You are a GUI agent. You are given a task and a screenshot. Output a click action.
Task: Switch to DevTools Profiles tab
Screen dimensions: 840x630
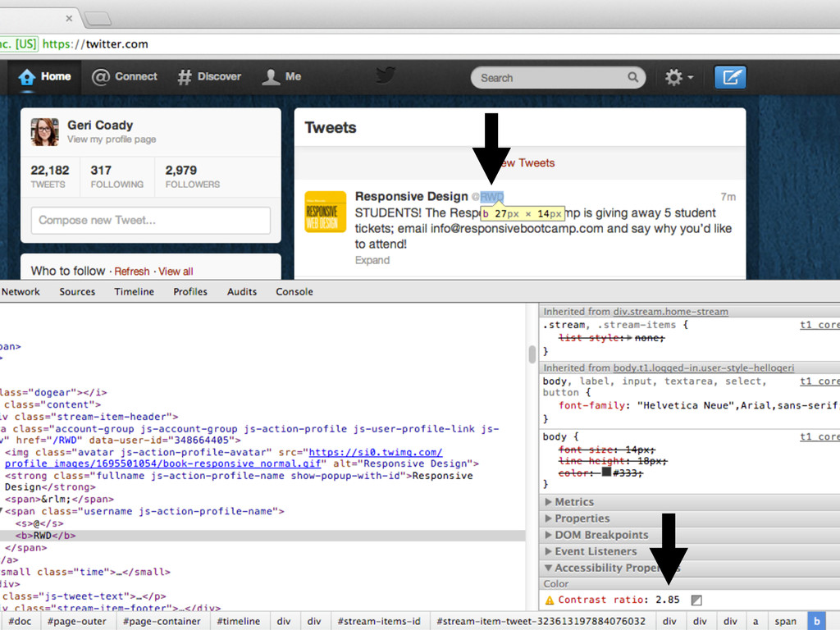[x=190, y=291]
